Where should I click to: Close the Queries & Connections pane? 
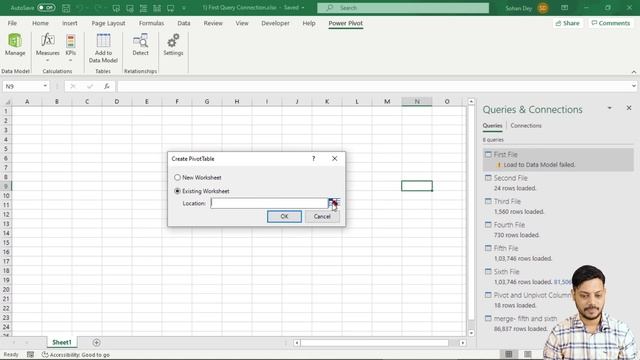pyautogui.click(x=629, y=108)
